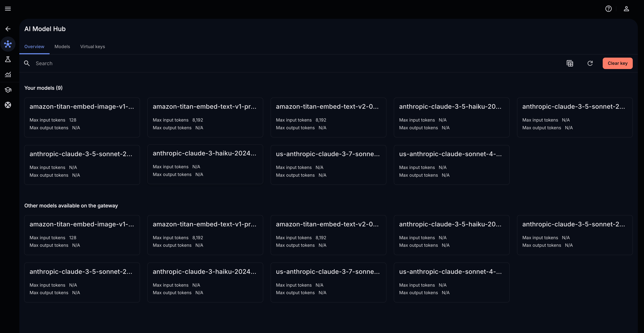Open amazon-titan-embed-image-v1 card under Other models
644x333 pixels.
pos(82,235)
